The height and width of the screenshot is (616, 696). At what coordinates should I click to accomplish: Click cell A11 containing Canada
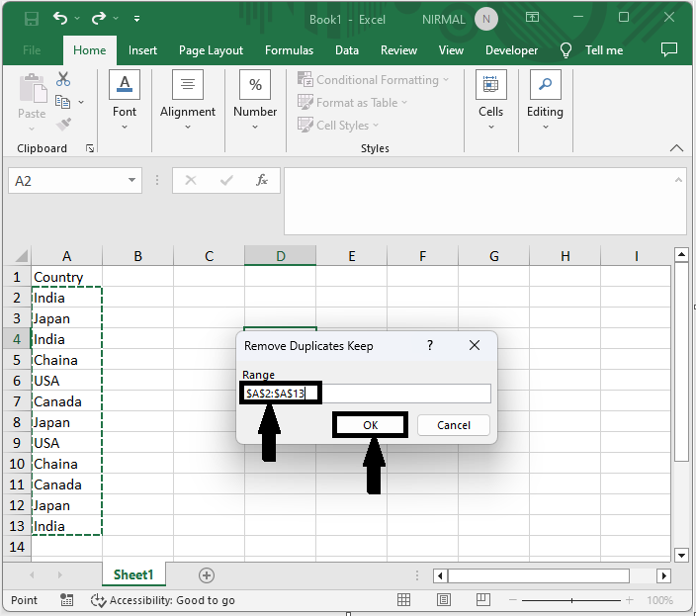pos(66,484)
